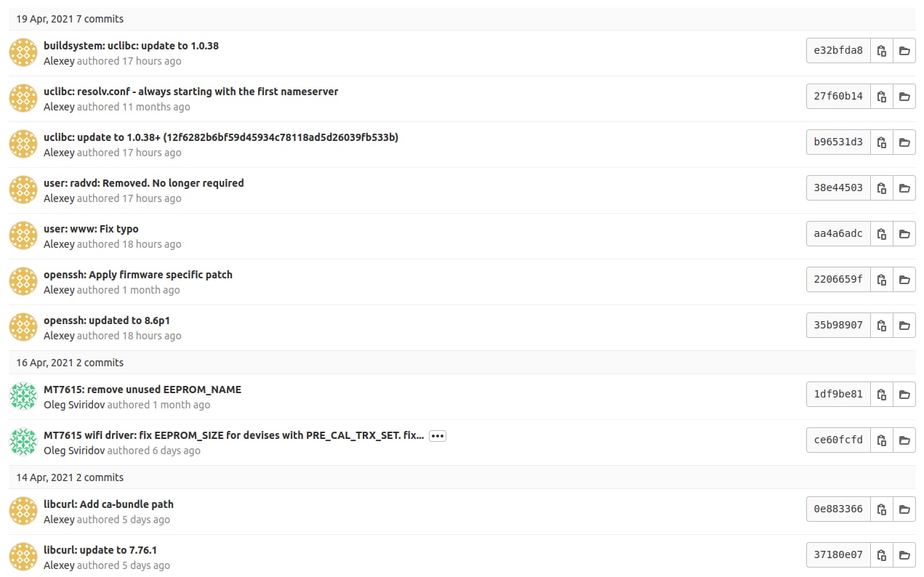Open commit 'user: www: Fix typo'
This screenshot has width=924, height=577.
[91, 229]
